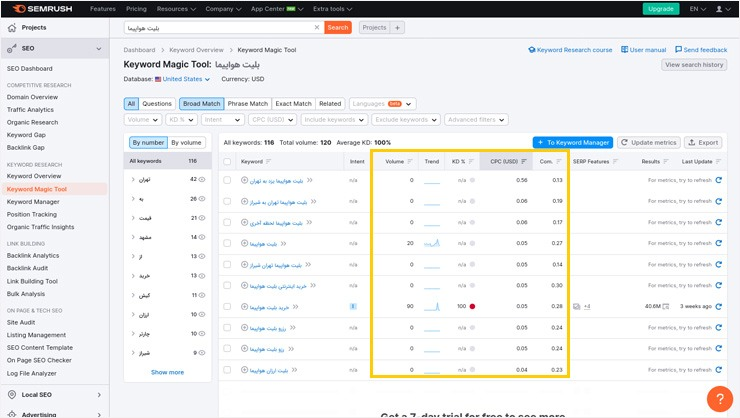Check the checkbox for the volume 20 row
This screenshot has width=740, height=418.
click(x=227, y=243)
